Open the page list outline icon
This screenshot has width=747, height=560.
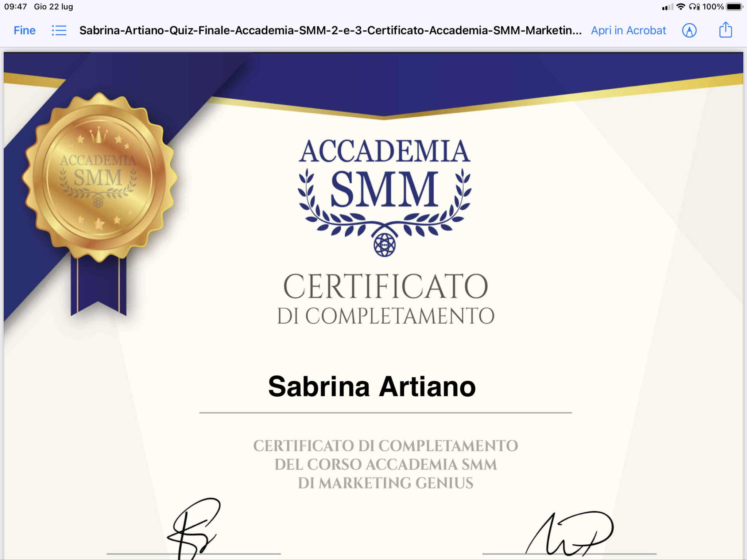pyautogui.click(x=59, y=30)
